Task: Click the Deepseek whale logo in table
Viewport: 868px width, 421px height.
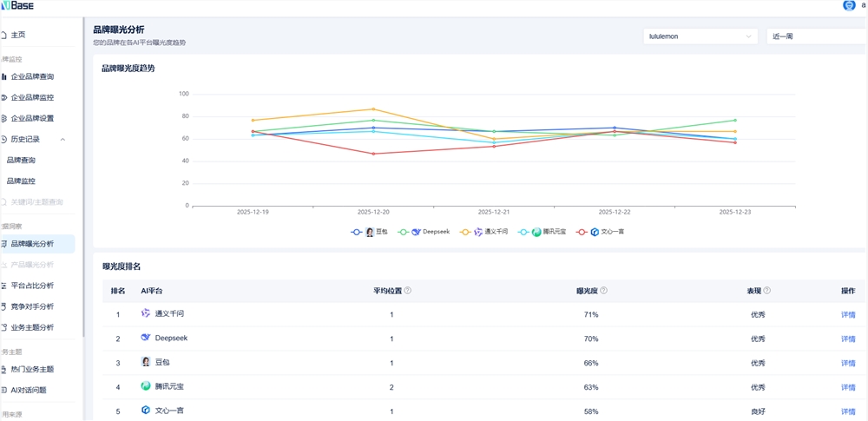Action: [146, 338]
